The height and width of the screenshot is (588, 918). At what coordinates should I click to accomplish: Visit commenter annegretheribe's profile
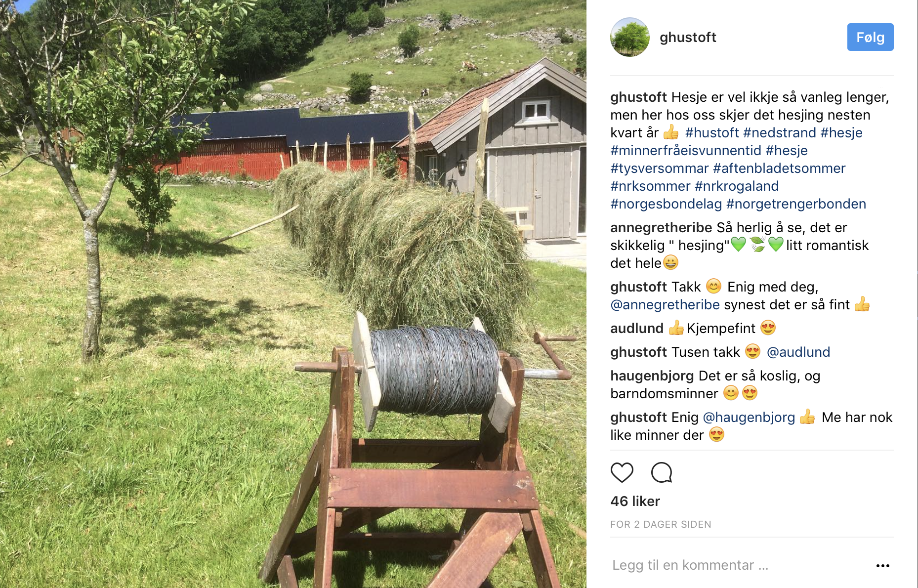coord(661,227)
